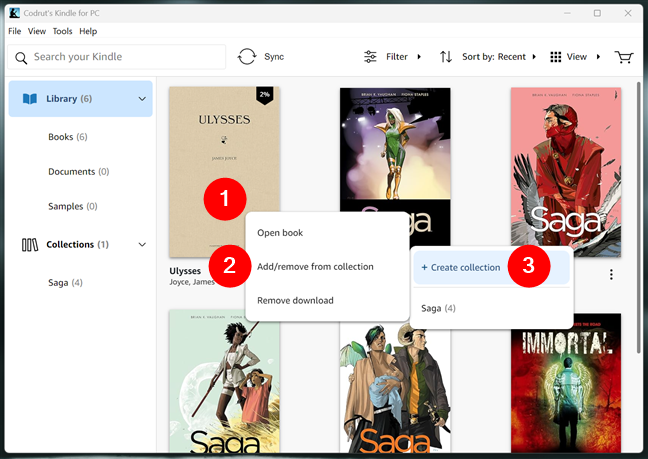Minimize the Kindle for PC window
Image resolution: width=648 pixels, height=459 pixels.
[x=567, y=13]
